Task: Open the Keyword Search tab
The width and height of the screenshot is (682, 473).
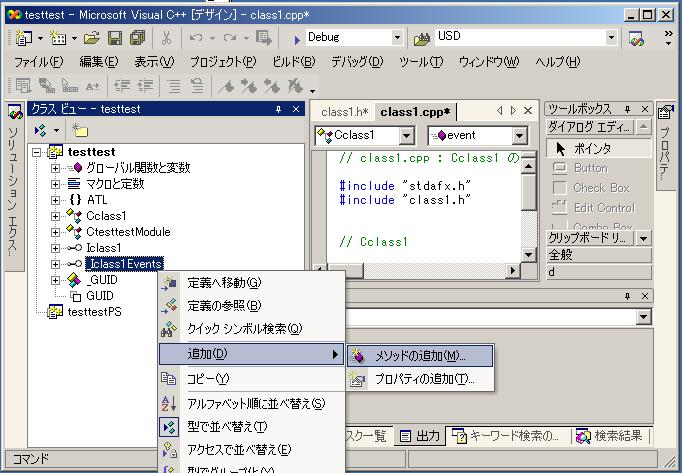Action: [x=506, y=436]
